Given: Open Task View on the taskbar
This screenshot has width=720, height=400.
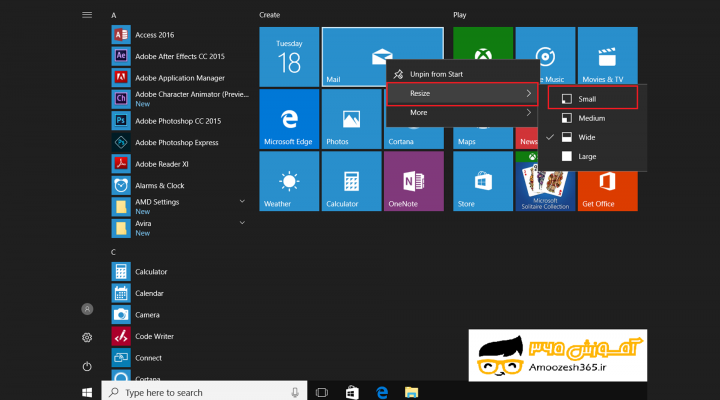Looking at the screenshot, I should point(322,393).
